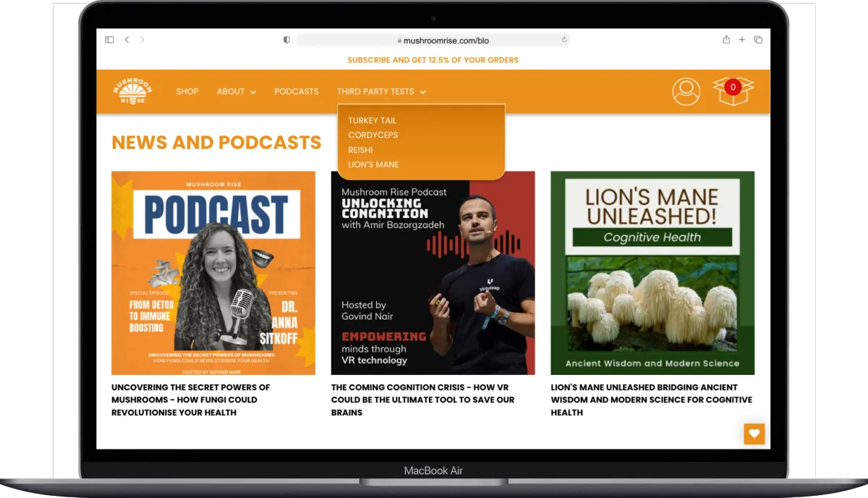Open the article Uncovering the Secret Powers of Mushrooms
The width and height of the screenshot is (868, 498).
click(x=191, y=400)
